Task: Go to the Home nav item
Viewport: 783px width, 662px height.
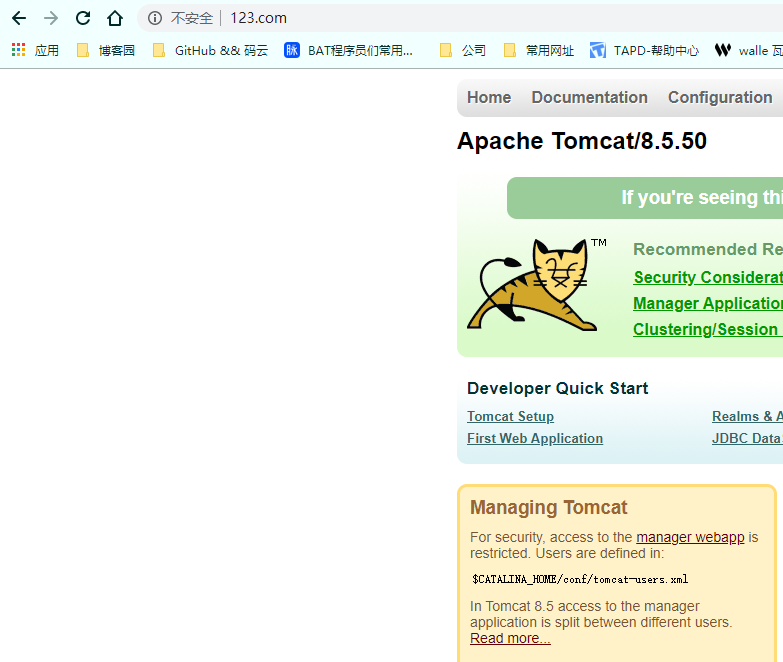Action: (489, 97)
